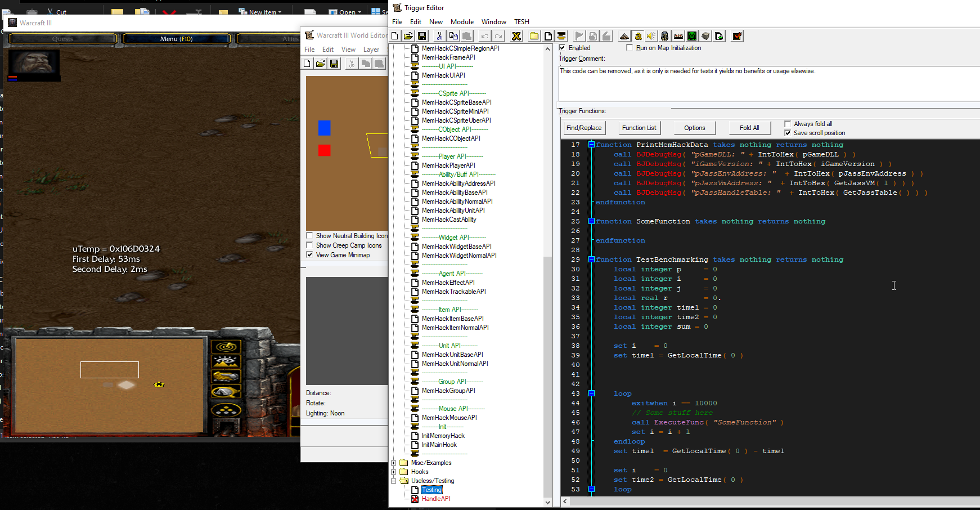Toggle minimap terrain visibility eye button in game

[x=226, y=361]
